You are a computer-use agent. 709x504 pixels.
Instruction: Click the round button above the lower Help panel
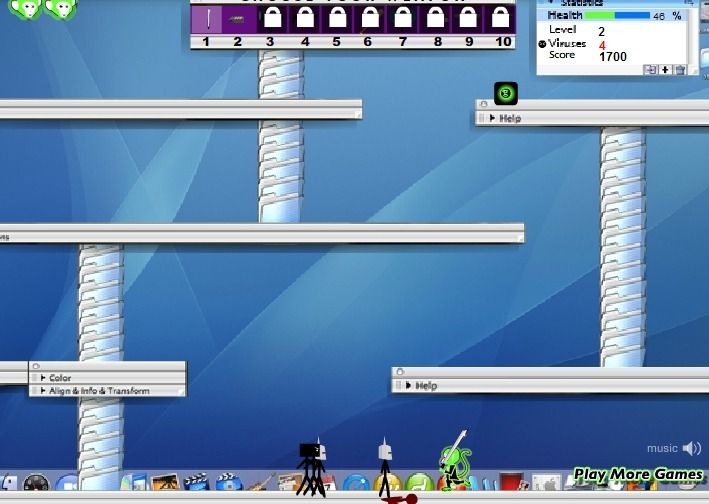click(400, 372)
